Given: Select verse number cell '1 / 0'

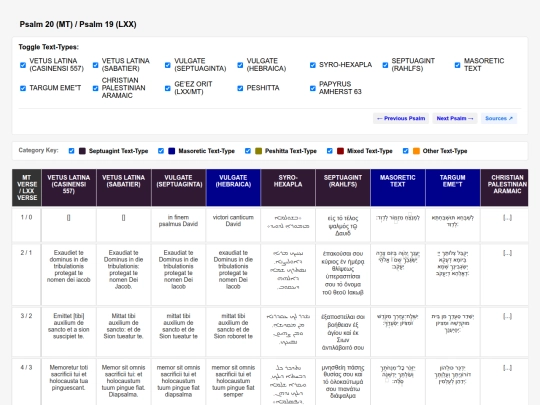Looking at the screenshot, I should (x=27, y=225).
